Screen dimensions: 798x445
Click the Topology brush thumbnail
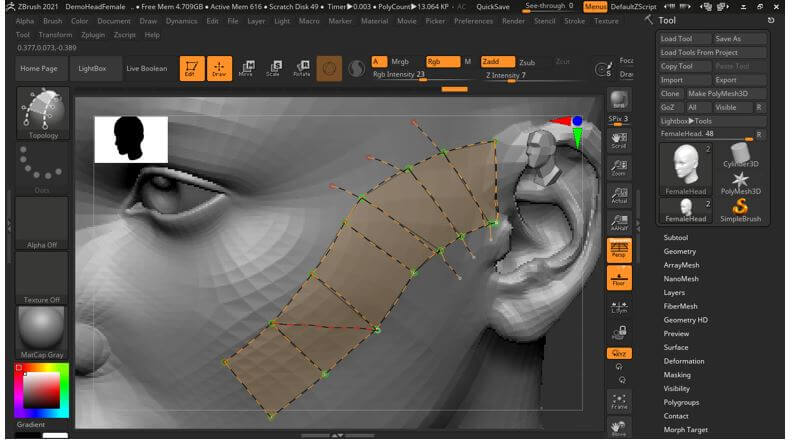(43, 114)
